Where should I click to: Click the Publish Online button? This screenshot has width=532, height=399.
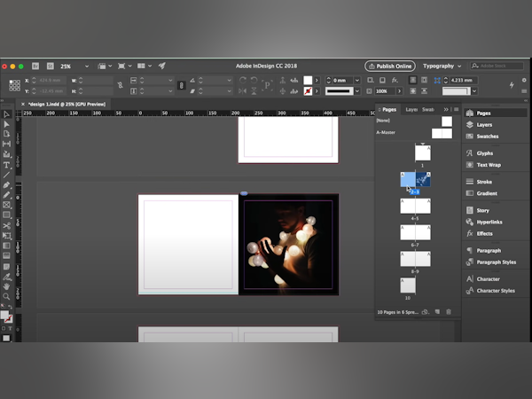(390, 66)
